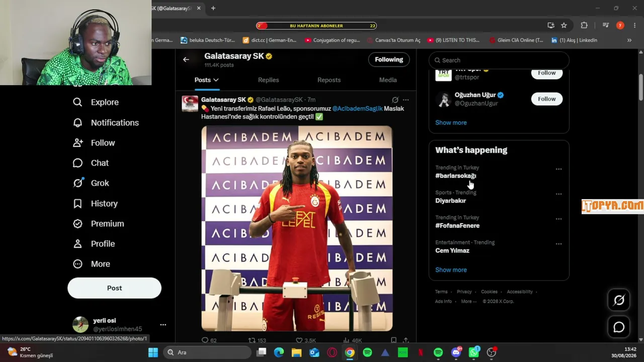This screenshot has width=644, height=362.
Task: Open Chrome's three-dot menu
Action: (634, 25)
